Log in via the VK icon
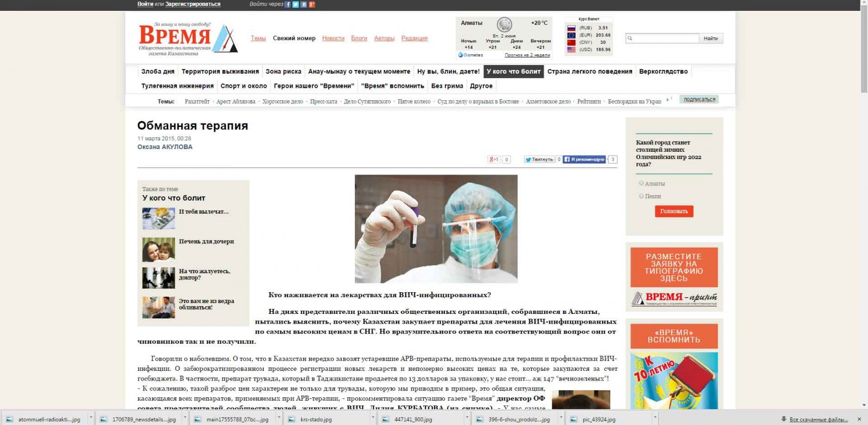868x425 pixels. tap(304, 4)
